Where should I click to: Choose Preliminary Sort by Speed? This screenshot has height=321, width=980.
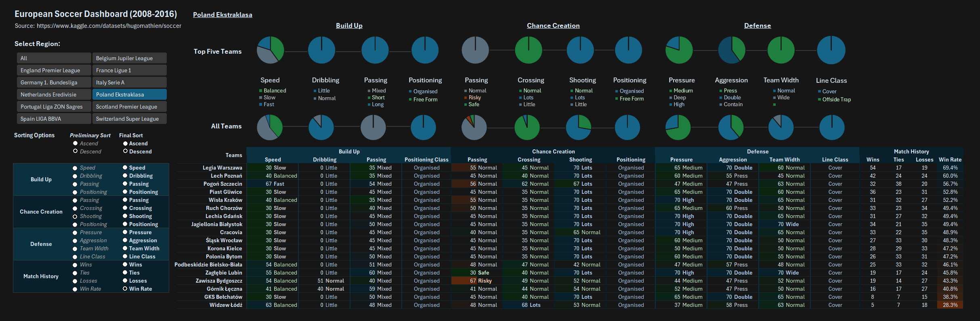[75, 168]
